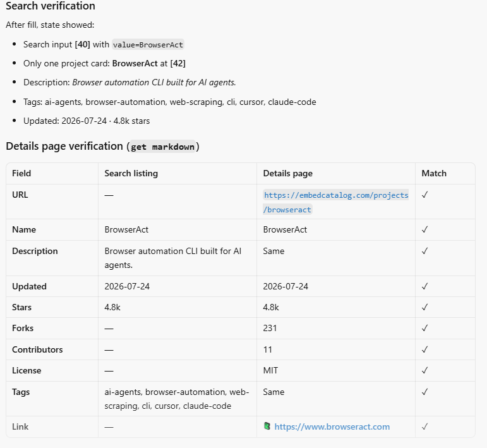Viewport: 487px width, 448px height.
Task: Click the 'Forks' row label
Action: click(23, 328)
